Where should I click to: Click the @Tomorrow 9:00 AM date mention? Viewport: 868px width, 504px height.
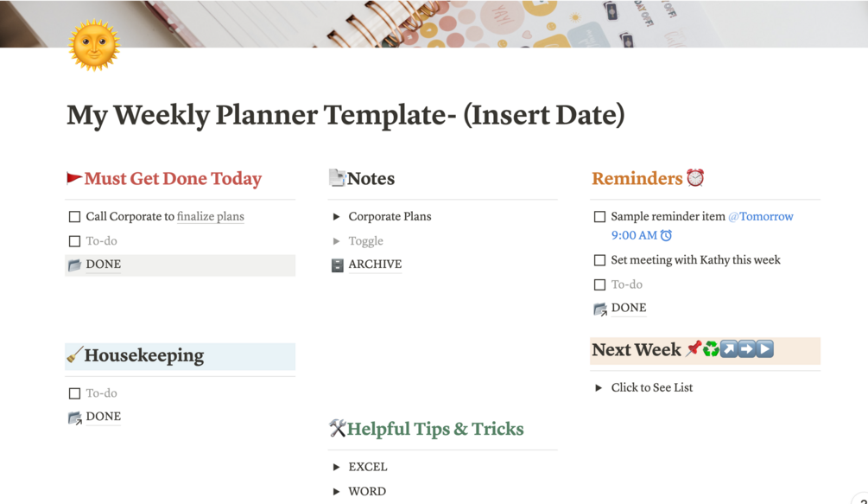[x=760, y=217]
